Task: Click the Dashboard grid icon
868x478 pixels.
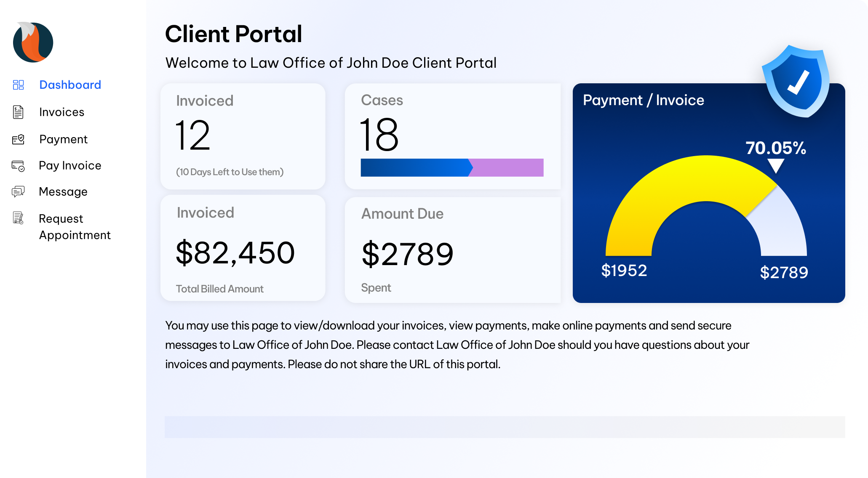Action: (18, 85)
